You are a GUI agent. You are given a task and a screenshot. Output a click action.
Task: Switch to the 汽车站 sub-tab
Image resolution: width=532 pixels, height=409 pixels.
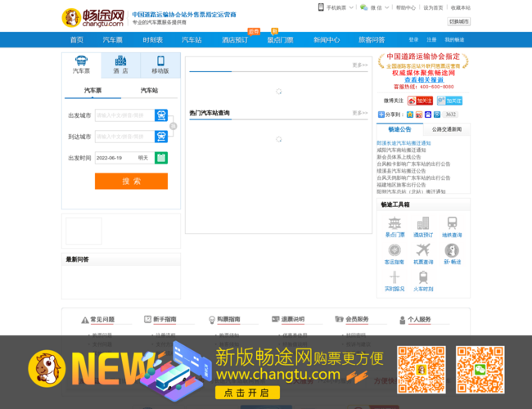tap(149, 91)
